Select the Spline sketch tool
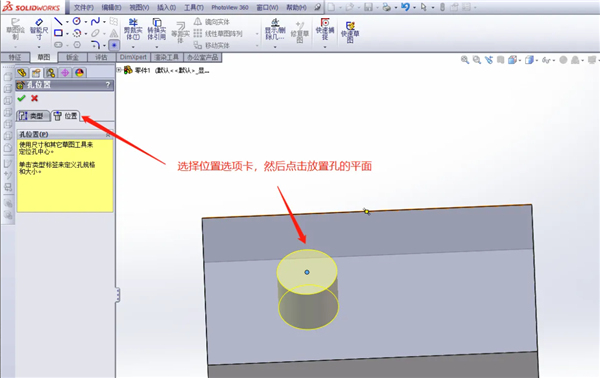The height and width of the screenshot is (378, 600). point(96,21)
